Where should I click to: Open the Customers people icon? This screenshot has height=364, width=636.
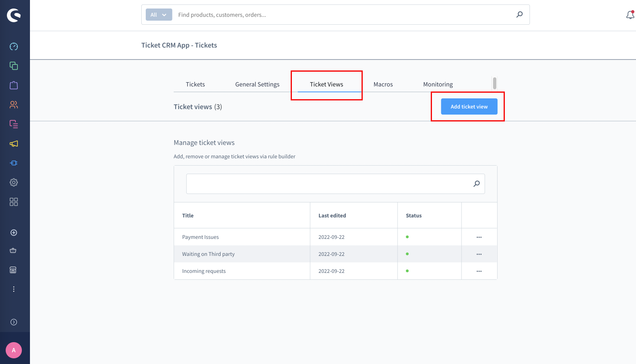14,105
